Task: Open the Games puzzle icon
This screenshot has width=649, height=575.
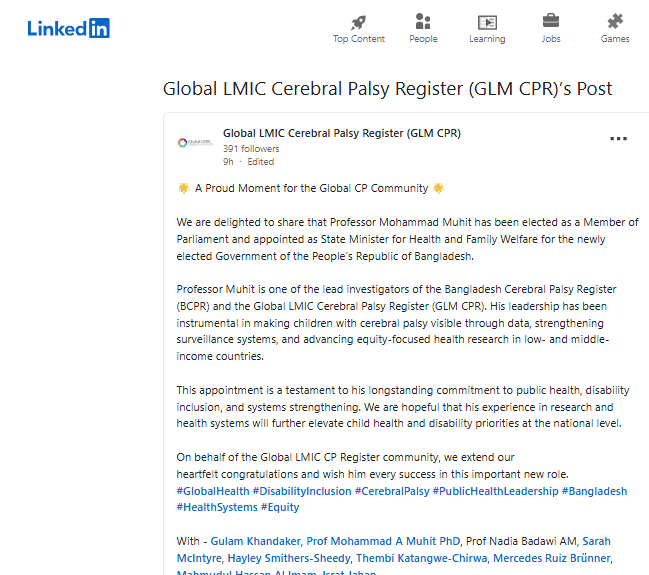Action: click(615, 21)
